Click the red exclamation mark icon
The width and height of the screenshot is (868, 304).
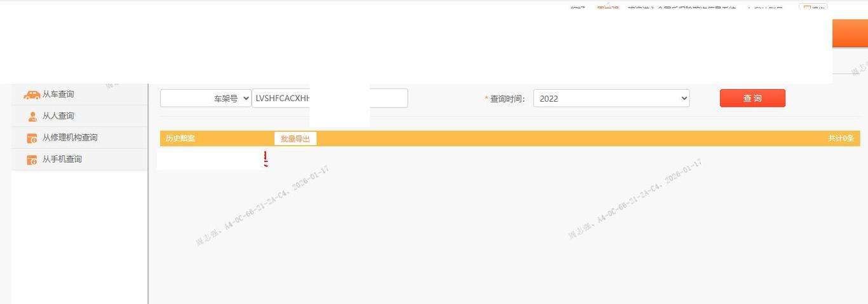pyautogui.click(x=266, y=159)
